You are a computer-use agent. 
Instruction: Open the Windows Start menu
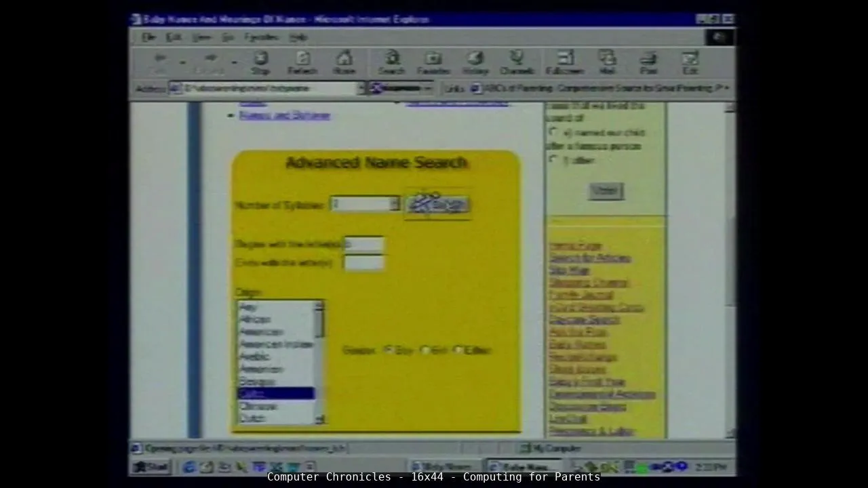(x=151, y=466)
